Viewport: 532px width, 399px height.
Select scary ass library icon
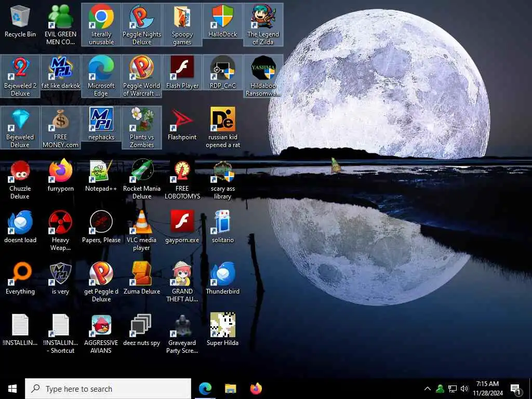tap(222, 179)
